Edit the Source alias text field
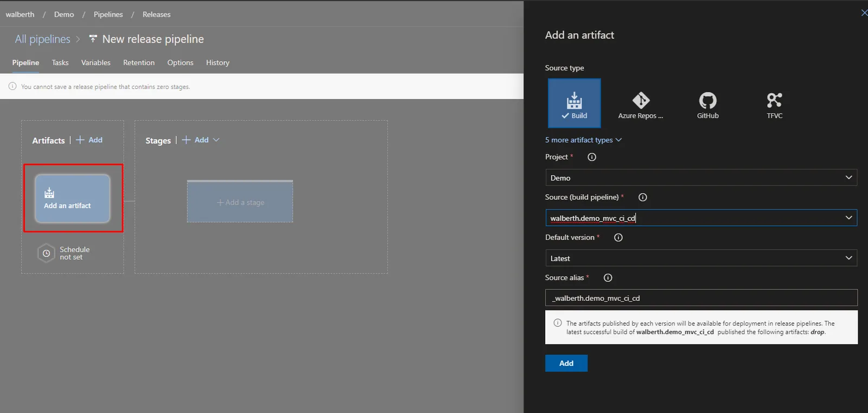The width and height of the screenshot is (868, 413). pos(701,298)
